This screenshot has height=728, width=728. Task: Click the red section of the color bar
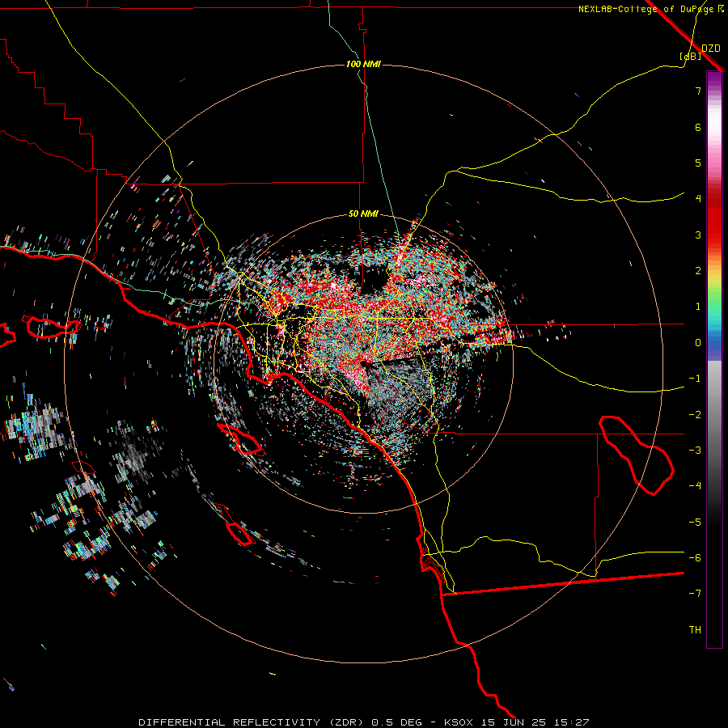(x=714, y=218)
